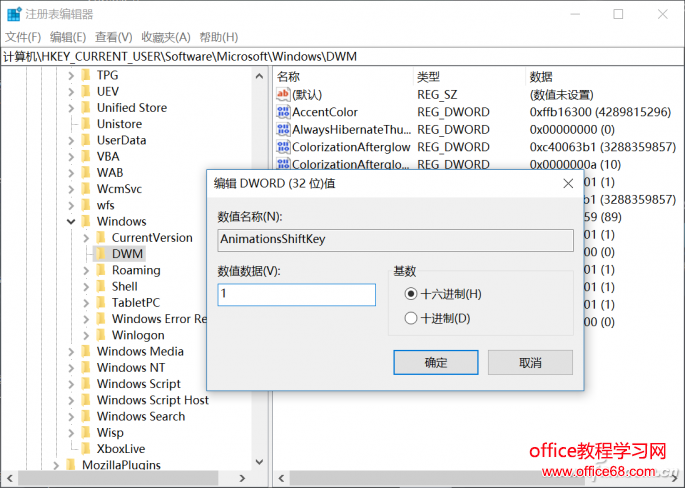Expand the UEV tree node
The width and height of the screenshot is (685, 488).
pyautogui.click(x=71, y=92)
